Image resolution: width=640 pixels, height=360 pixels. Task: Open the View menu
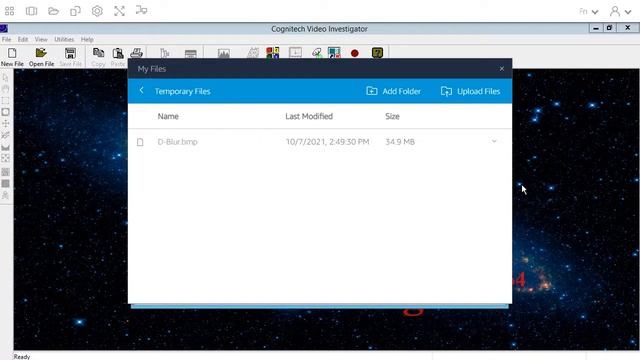pyautogui.click(x=41, y=39)
